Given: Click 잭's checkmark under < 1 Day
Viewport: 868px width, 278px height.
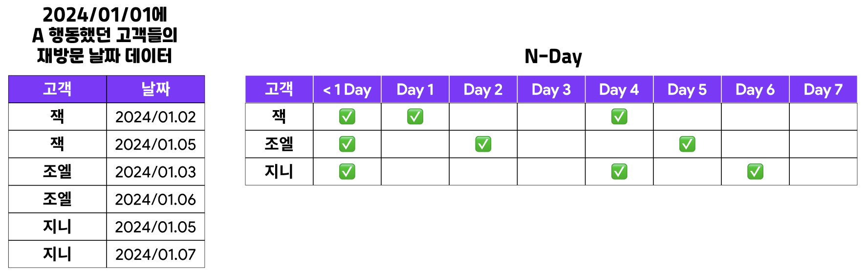Looking at the screenshot, I should (x=347, y=116).
